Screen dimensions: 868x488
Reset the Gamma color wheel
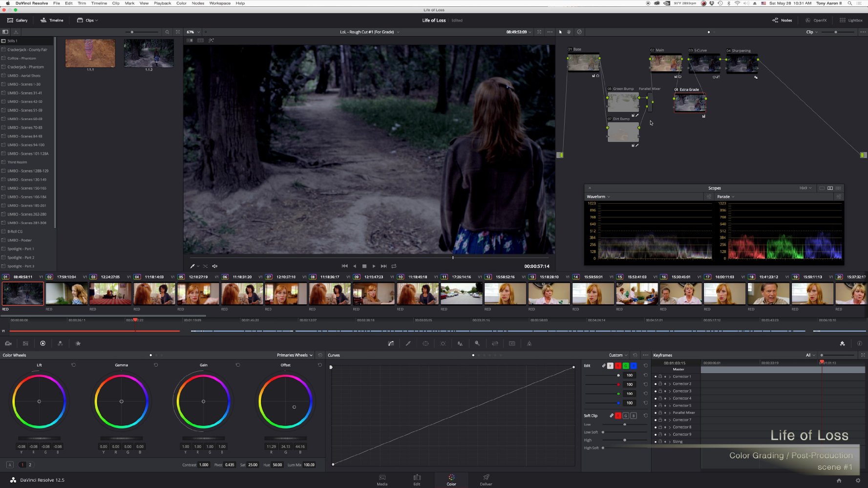[156, 365]
